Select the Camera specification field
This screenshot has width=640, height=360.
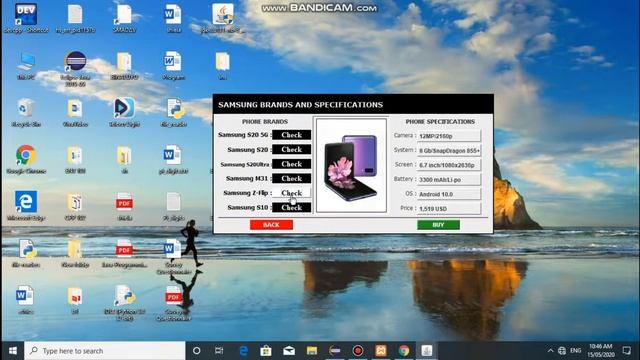pyautogui.click(x=449, y=136)
